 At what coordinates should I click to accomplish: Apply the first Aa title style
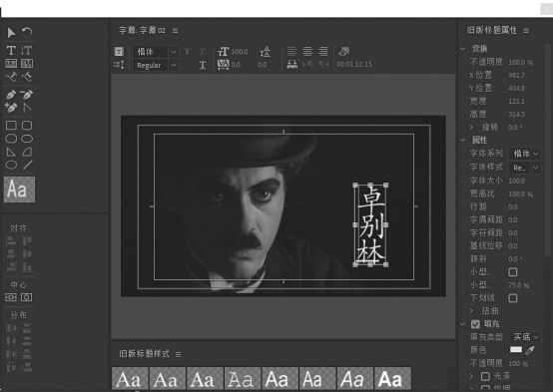(130, 379)
